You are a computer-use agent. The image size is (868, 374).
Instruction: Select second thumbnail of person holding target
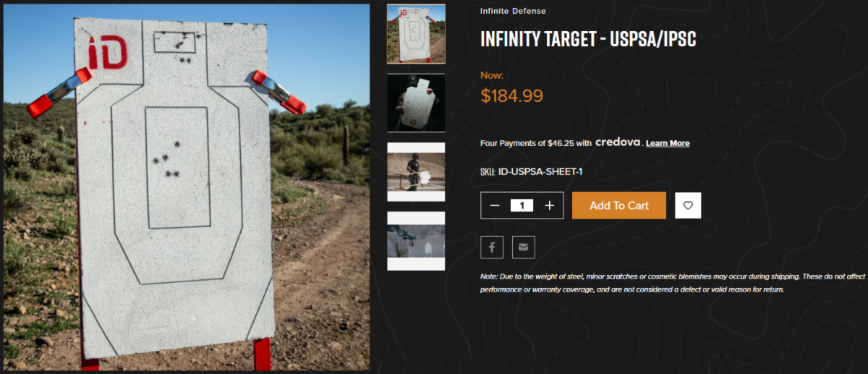coord(416,103)
